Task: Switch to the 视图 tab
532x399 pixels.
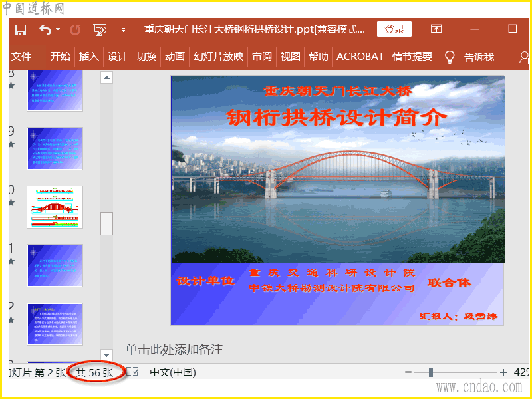Action: coord(291,57)
